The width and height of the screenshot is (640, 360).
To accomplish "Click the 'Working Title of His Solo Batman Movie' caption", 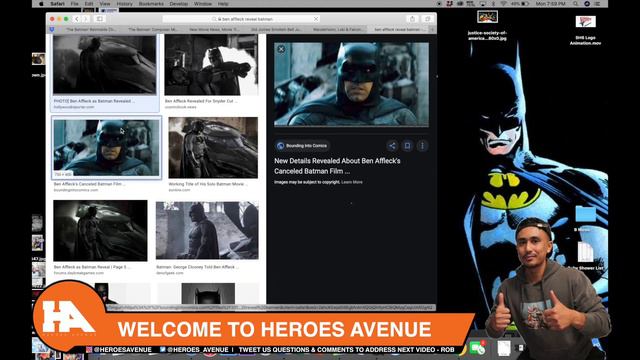I will pyautogui.click(x=208, y=184).
